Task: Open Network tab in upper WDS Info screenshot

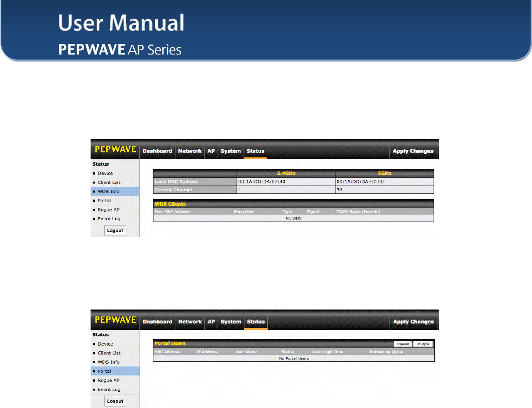Action: [x=189, y=151]
